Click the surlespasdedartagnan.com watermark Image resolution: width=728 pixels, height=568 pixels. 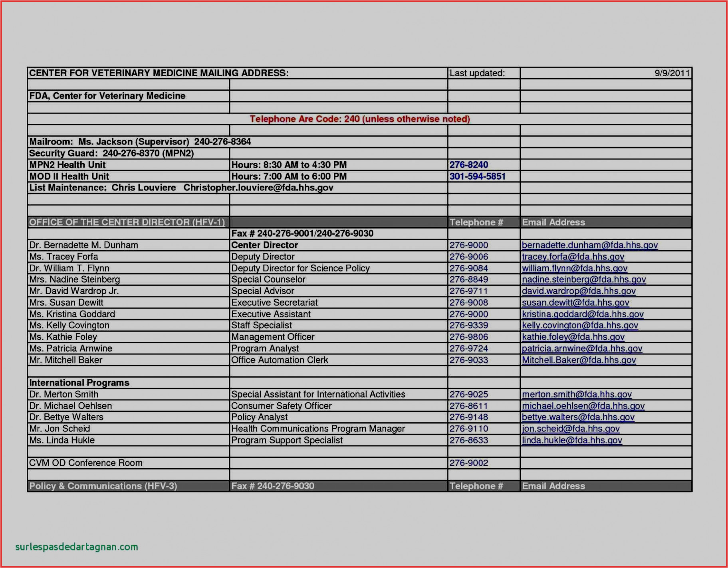76,547
